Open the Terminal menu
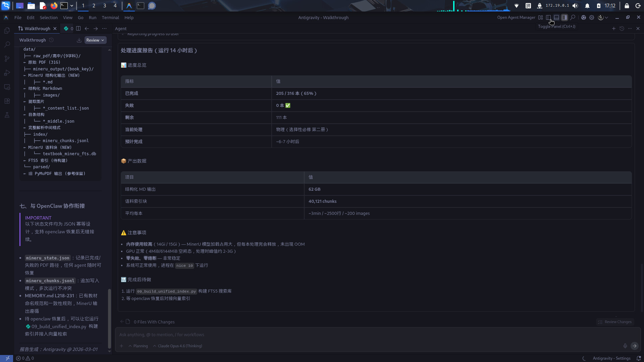This screenshot has width=644, height=362. click(110, 17)
